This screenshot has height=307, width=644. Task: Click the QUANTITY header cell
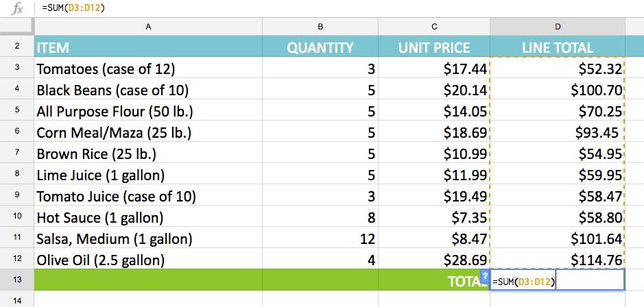[x=320, y=48]
